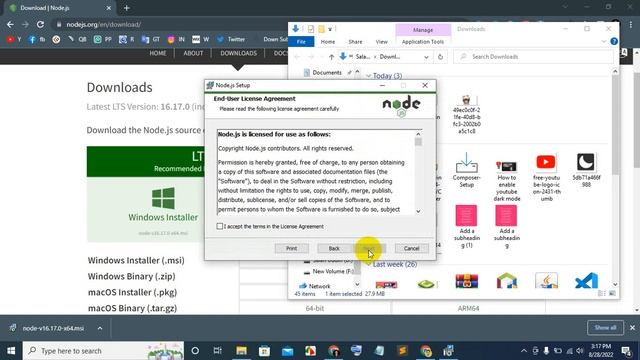Screen dimensions: 640x360
Task: Open the Customize Quick Access Toolbar dropdown
Action: (x=330, y=29)
